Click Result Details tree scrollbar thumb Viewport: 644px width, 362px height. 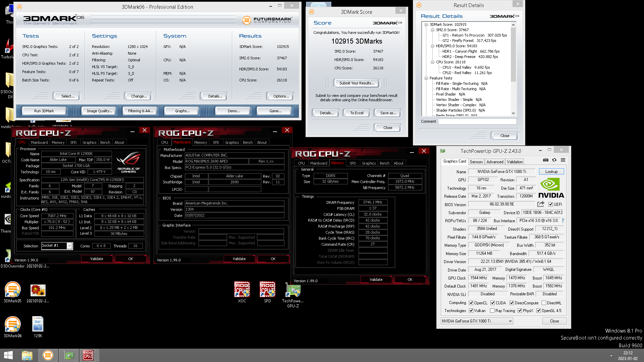coord(513,55)
